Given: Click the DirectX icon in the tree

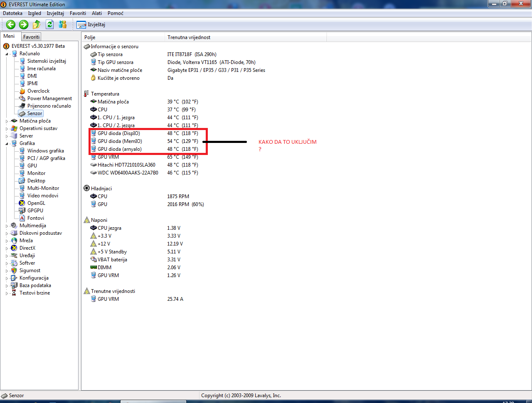Looking at the screenshot, I should 14,248.
